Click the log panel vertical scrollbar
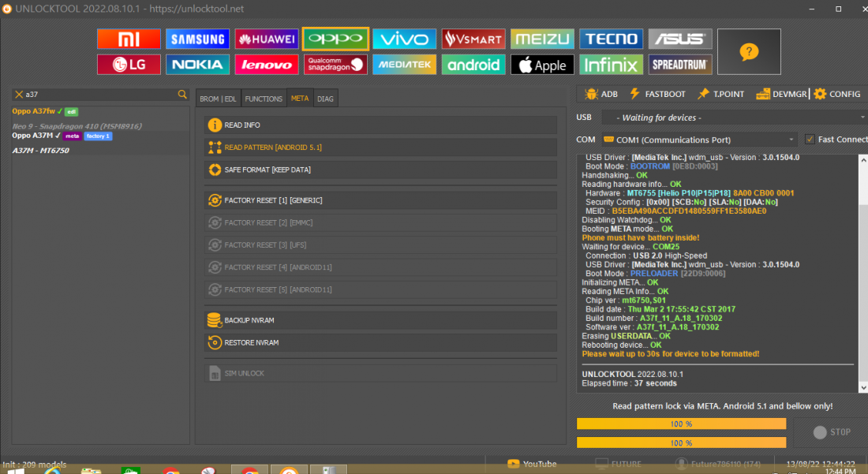 (863, 273)
